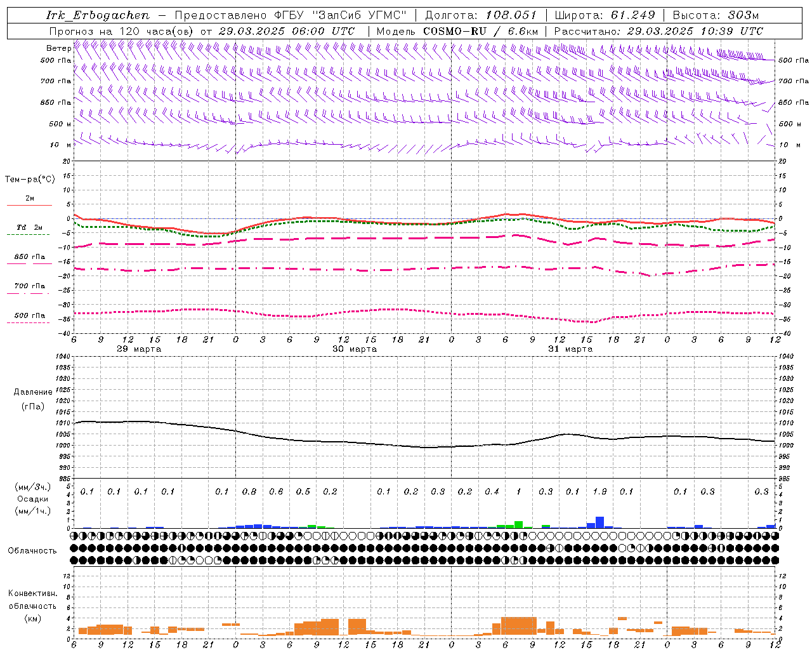Click the '29 марта' date label
Viewport: 812px width, 650px height.
coord(139,349)
